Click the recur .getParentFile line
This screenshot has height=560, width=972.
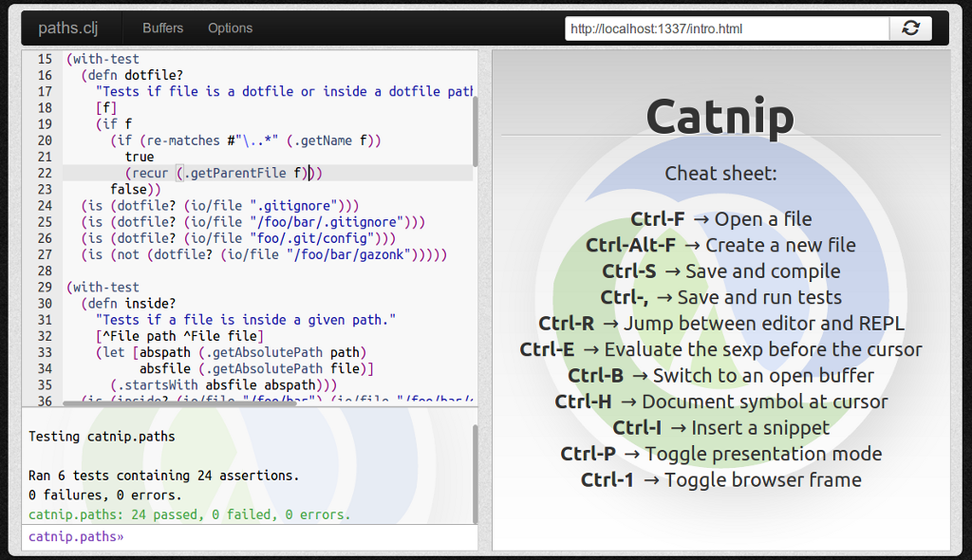(x=224, y=173)
